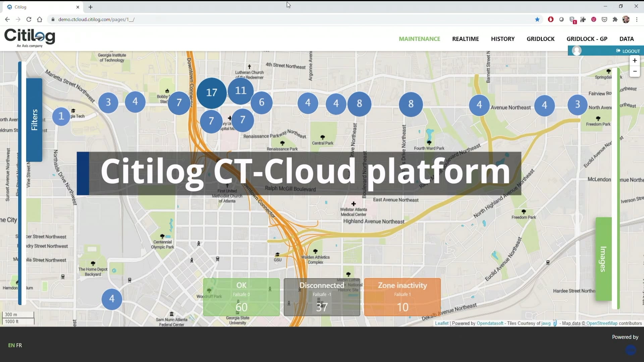Switch to the REALTIME page
644x362 pixels.
point(465,39)
